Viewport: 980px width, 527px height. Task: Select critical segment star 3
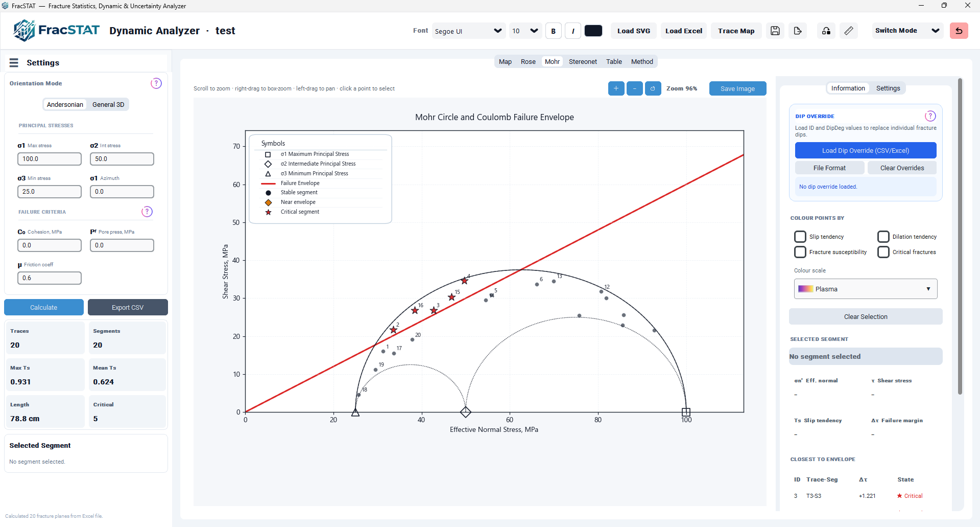coord(434,310)
